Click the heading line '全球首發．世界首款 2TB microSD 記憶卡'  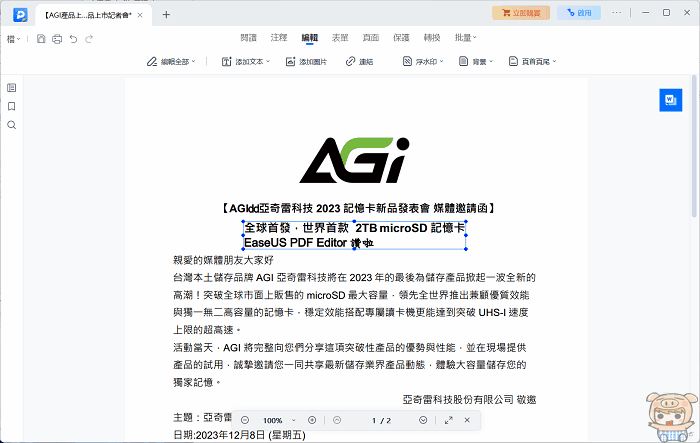pos(354,228)
